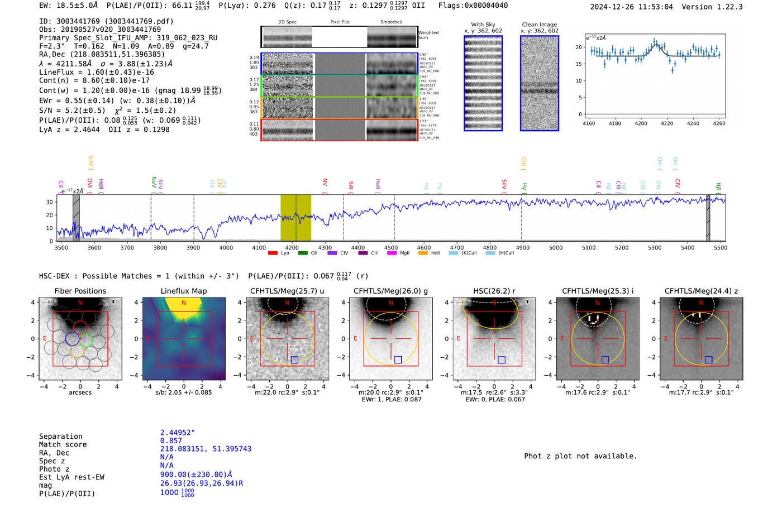Click the MgII magenta legend swatch
This screenshot has width=782, height=532.
[392, 253]
